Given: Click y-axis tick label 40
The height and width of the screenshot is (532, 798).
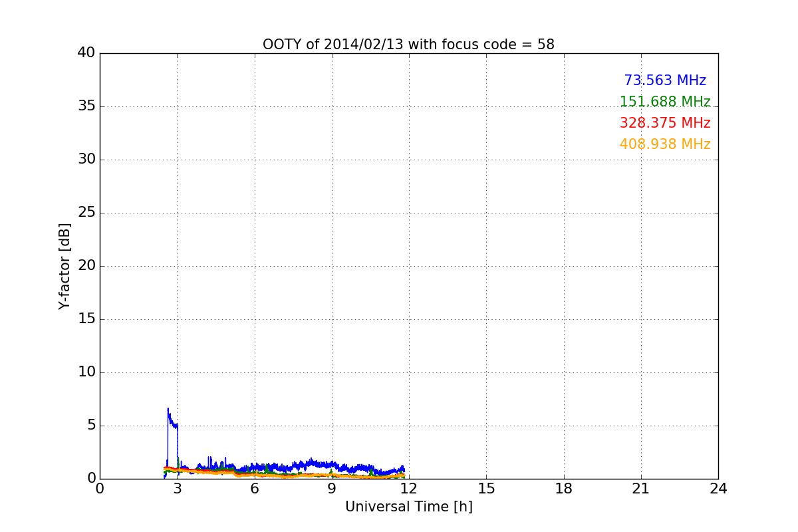Looking at the screenshot, I should point(86,53).
